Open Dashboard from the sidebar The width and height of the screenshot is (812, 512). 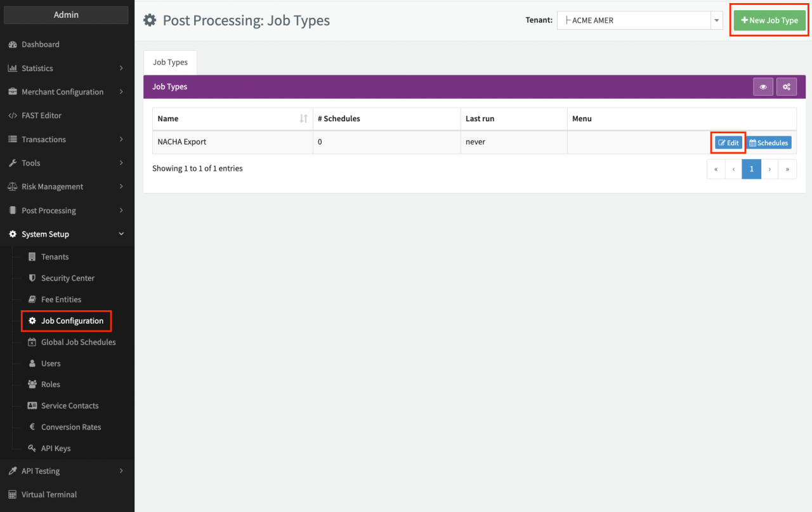[x=40, y=44]
